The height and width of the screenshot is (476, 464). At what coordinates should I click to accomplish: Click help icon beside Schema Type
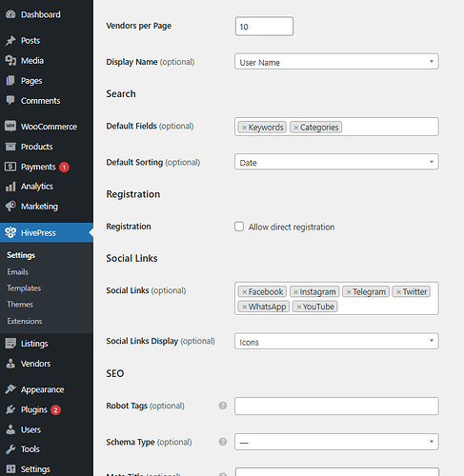223,442
